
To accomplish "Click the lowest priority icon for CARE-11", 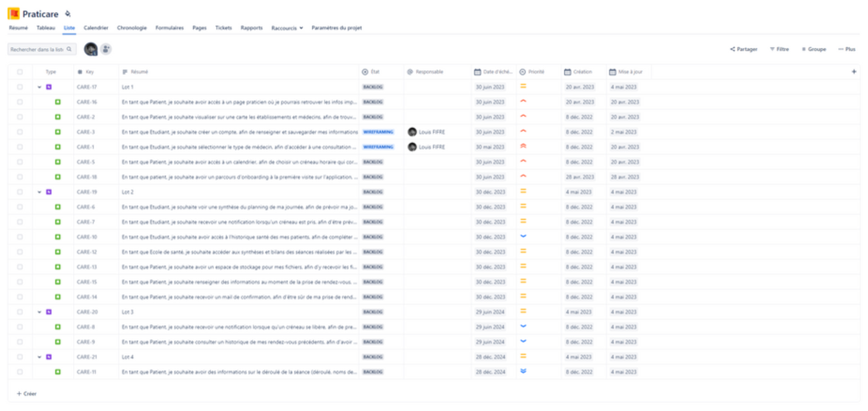I will point(523,371).
